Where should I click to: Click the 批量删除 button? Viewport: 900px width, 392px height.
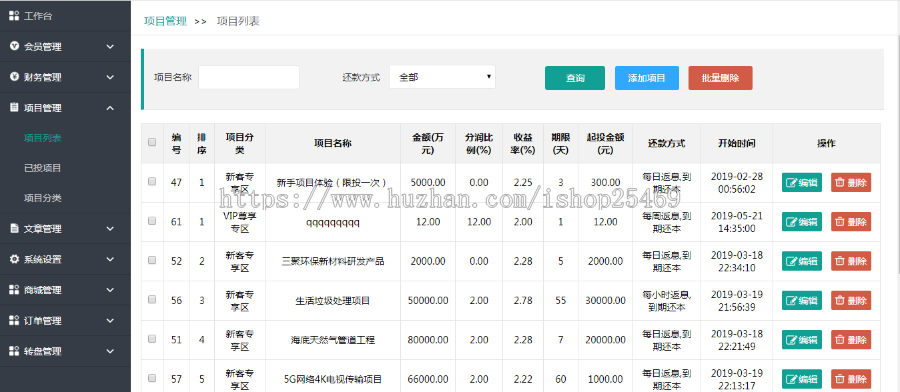(720, 78)
